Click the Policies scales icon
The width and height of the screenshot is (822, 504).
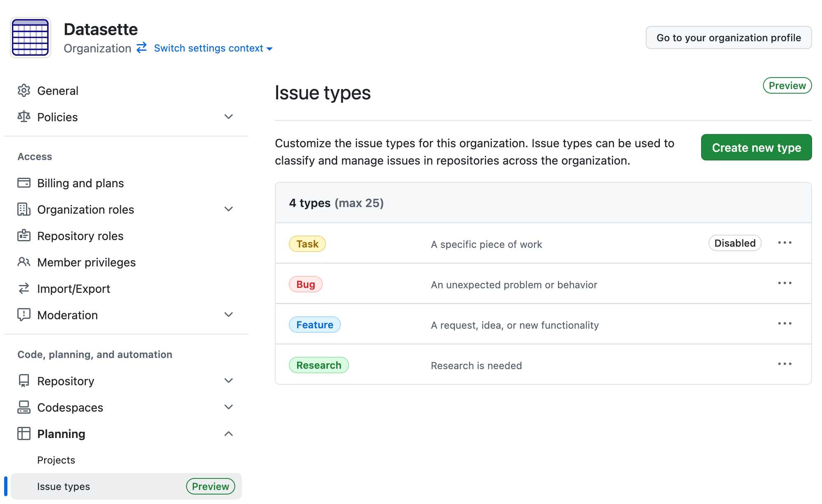click(24, 117)
